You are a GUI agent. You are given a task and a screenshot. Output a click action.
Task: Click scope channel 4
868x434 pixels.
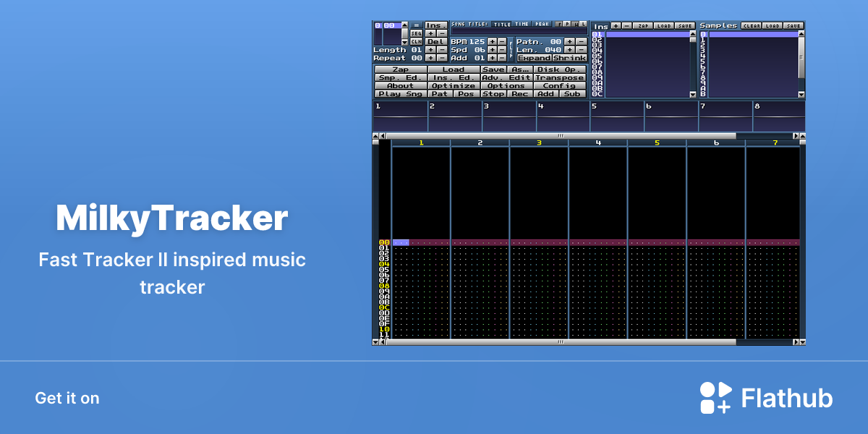563,116
